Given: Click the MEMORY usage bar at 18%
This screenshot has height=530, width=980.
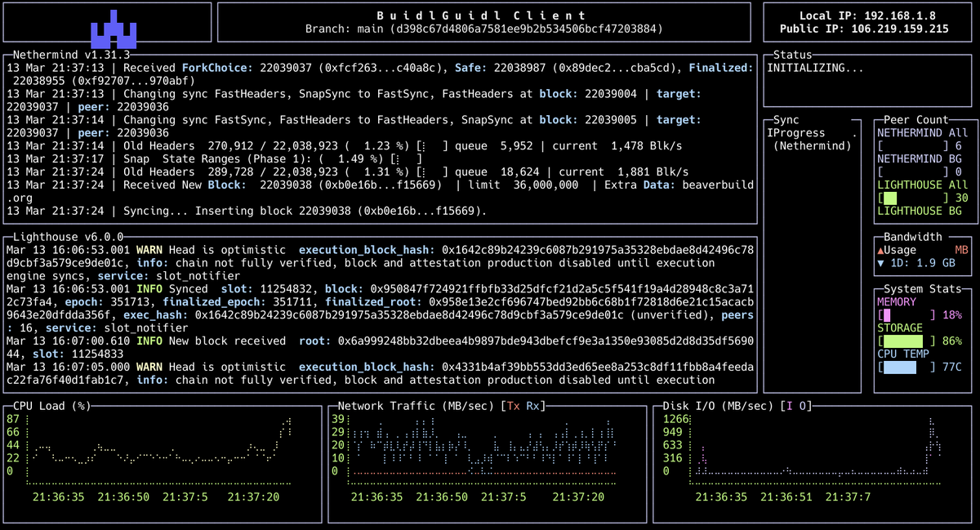Looking at the screenshot, I should [x=907, y=315].
